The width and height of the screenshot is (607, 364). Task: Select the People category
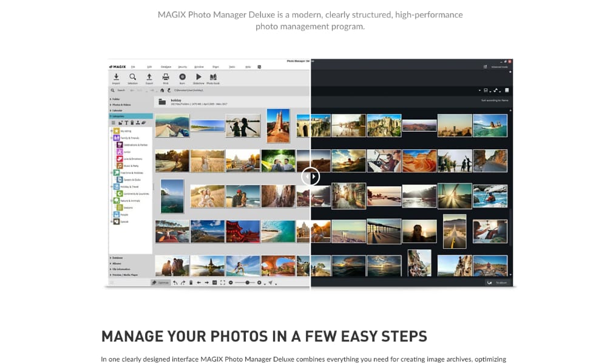[121, 215]
